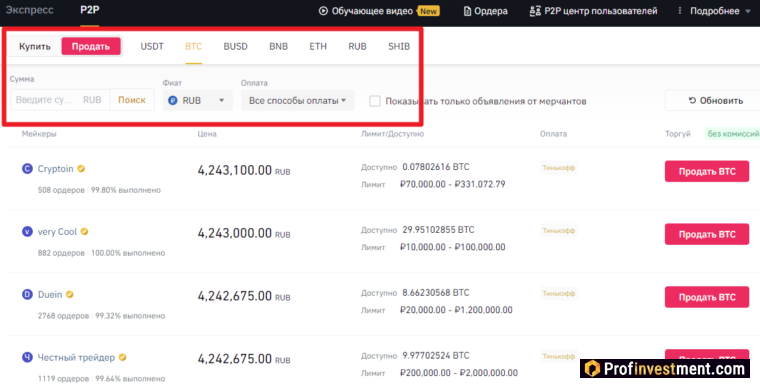Click Продать BTC for Cryptoin's offer
Screen dimensions: 760x388
707,171
